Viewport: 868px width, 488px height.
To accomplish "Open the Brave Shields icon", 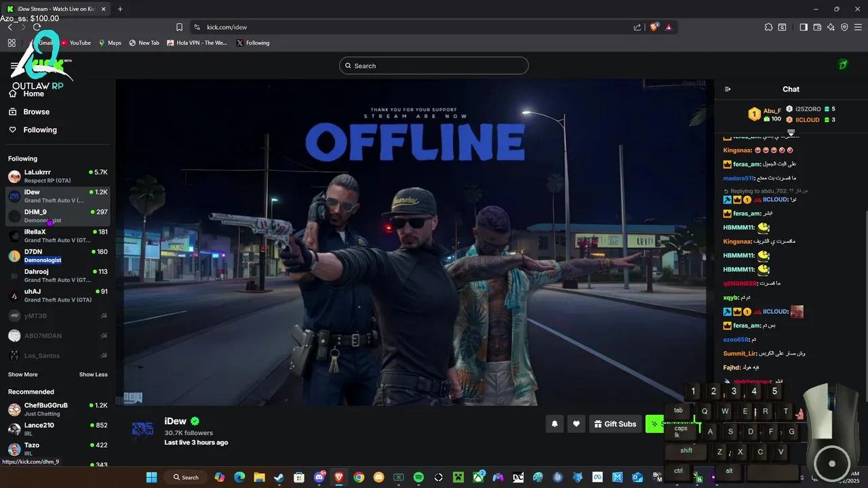I will [x=654, y=27].
